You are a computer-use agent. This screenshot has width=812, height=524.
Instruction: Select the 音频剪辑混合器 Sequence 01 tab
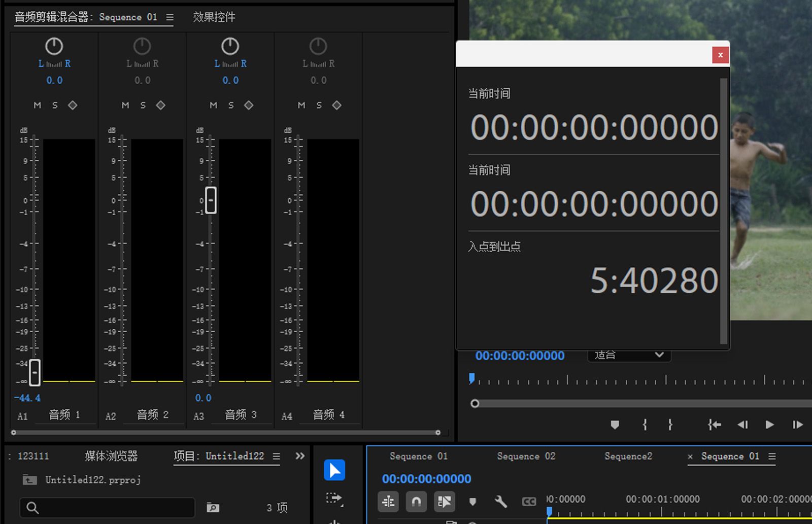tap(86, 17)
